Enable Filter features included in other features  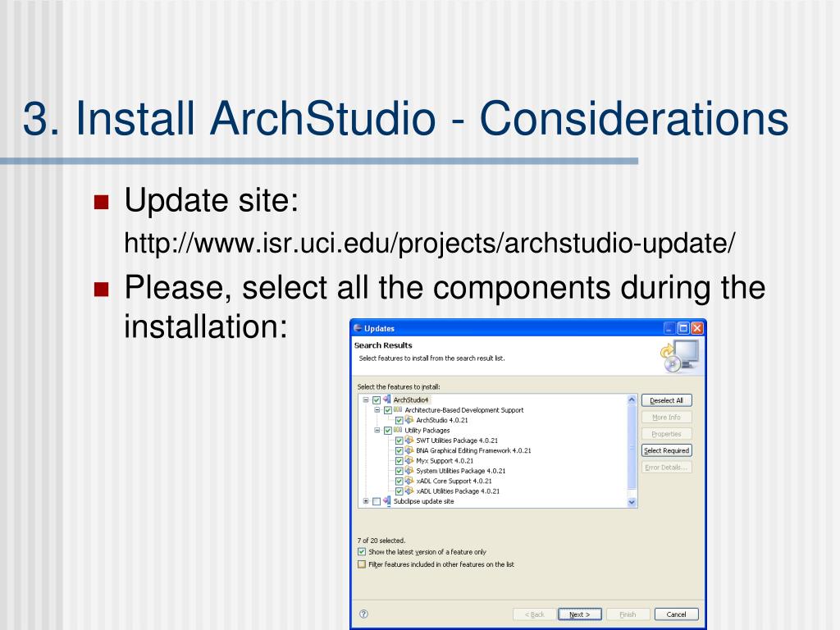[x=362, y=564]
